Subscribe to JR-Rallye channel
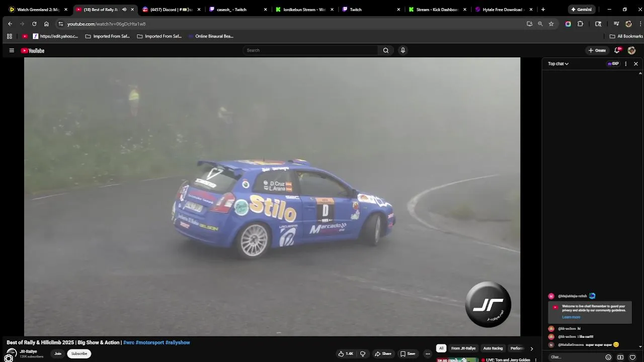Screen dimensions: 644x362 coord(79,354)
